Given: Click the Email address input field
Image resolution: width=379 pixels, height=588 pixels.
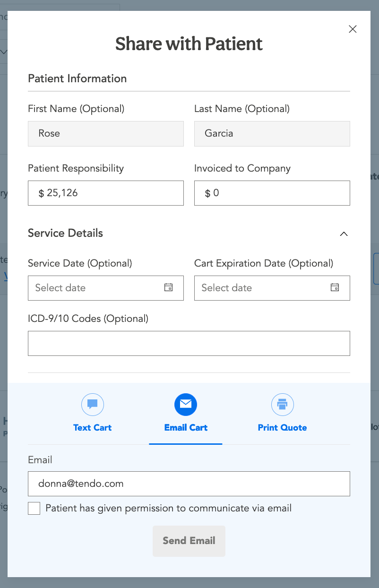Looking at the screenshot, I should coord(189,484).
